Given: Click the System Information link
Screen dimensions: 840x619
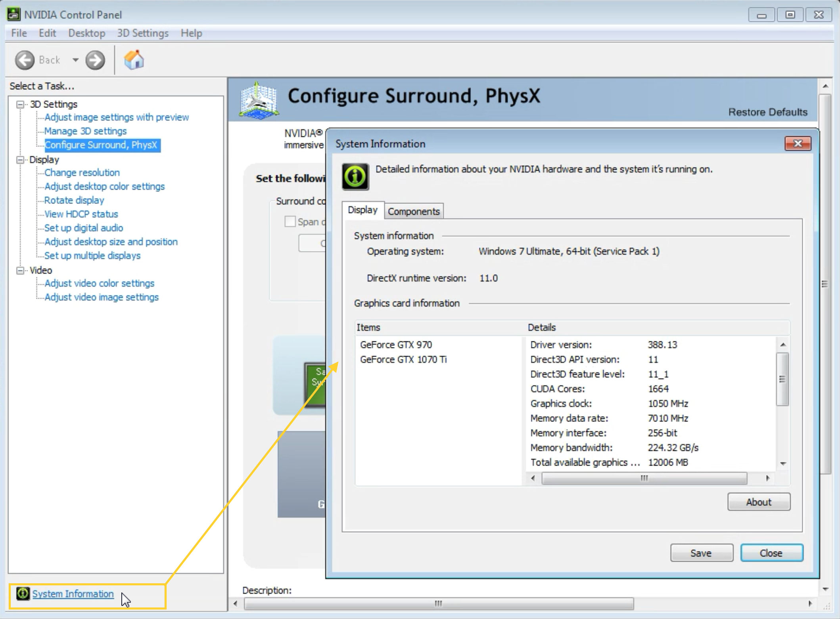Looking at the screenshot, I should tap(73, 594).
